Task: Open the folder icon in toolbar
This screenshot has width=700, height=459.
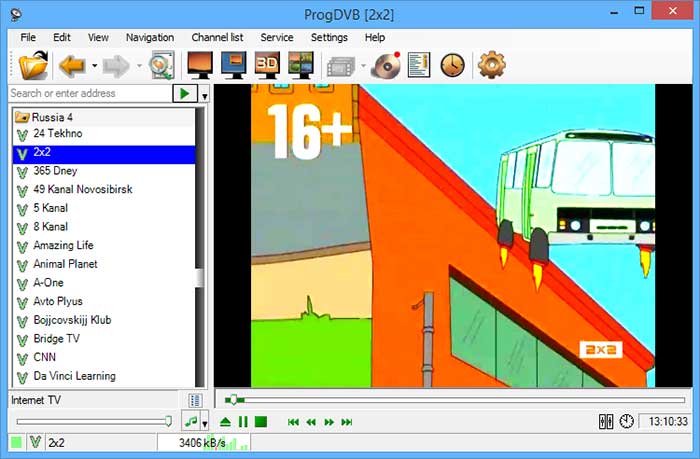Action: pyautogui.click(x=33, y=65)
